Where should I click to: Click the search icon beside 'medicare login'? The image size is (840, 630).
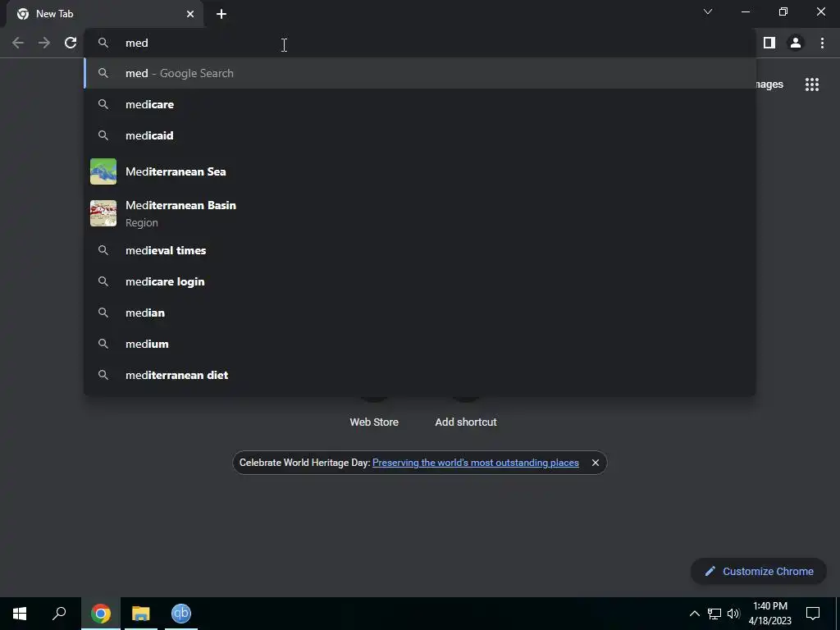click(103, 281)
